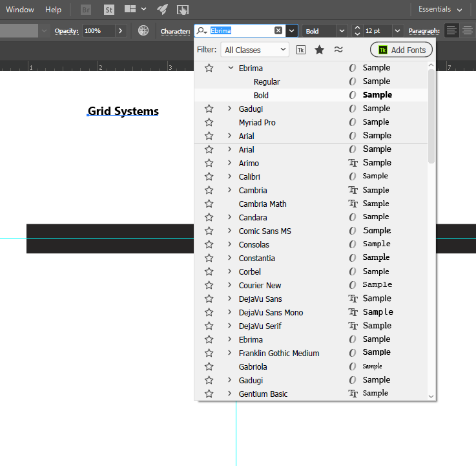The height and width of the screenshot is (466, 476).
Task: Click the recolor artwork globe icon
Action: tap(143, 30)
